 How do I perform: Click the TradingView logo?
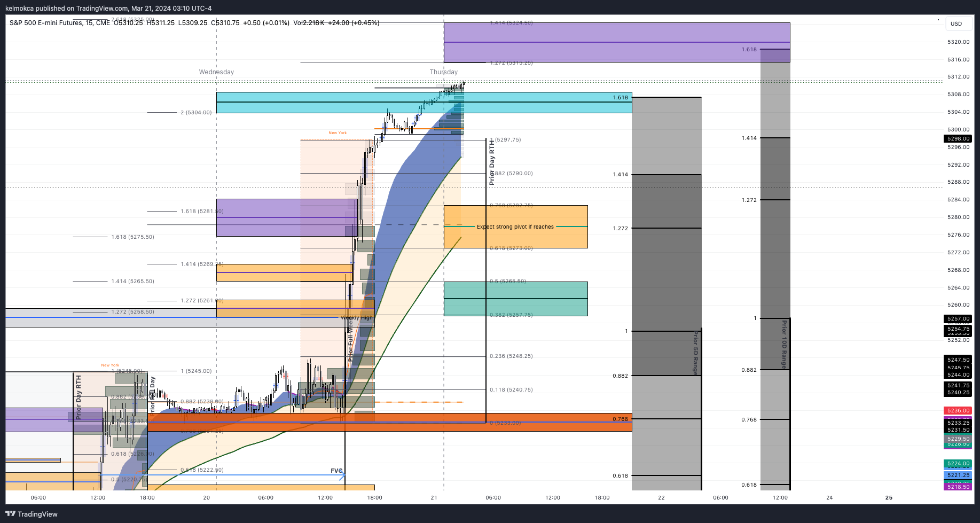32,514
